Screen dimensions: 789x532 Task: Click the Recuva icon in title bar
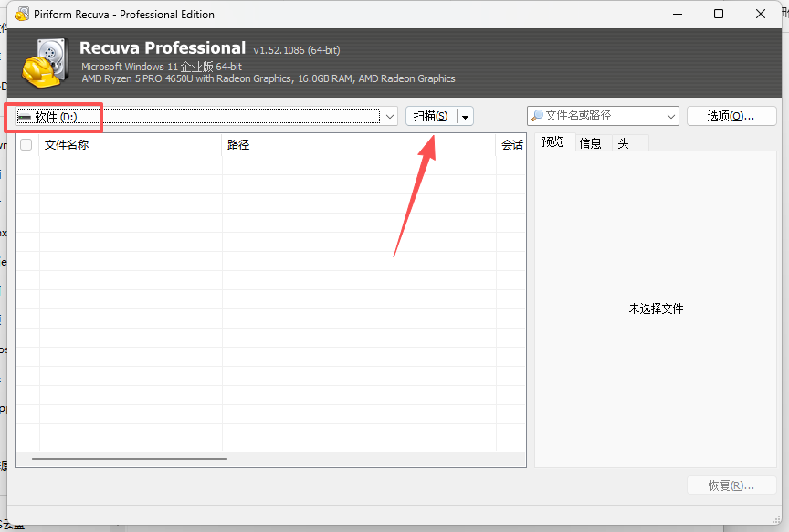22,14
